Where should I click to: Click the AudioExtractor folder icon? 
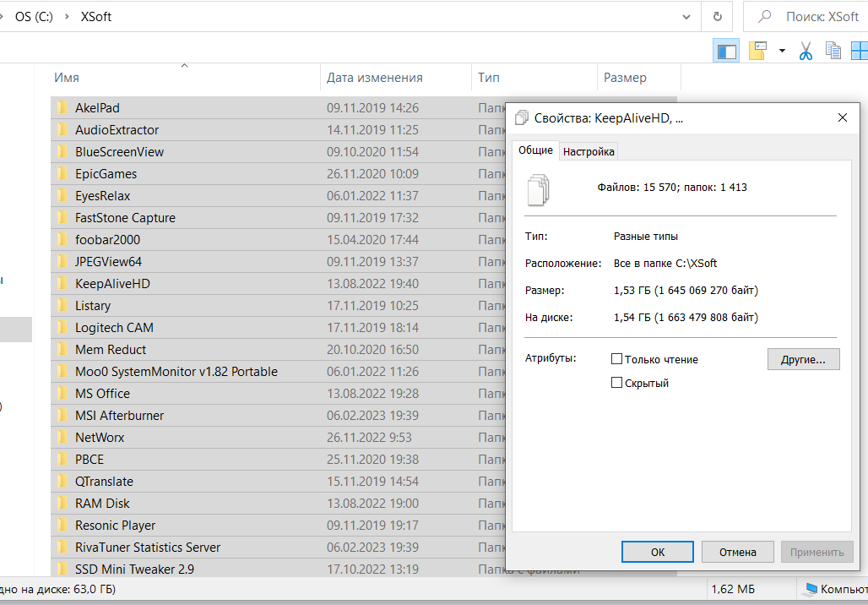click(x=62, y=129)
